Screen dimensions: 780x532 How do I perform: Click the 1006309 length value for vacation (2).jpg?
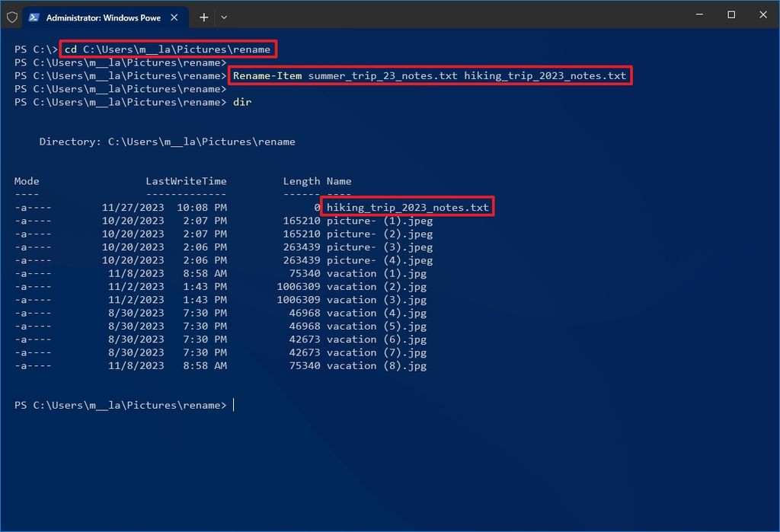click(299, 286)
